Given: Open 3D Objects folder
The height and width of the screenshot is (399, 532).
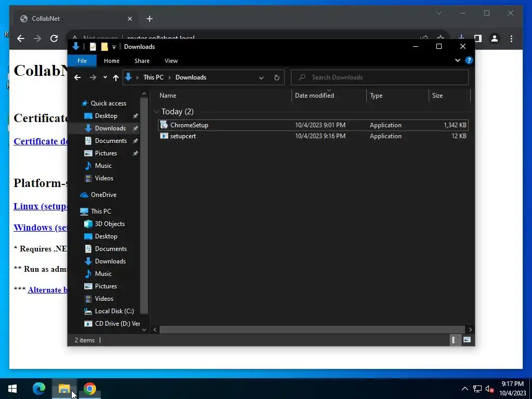Looking at the screenshot, I should (110, 223).
